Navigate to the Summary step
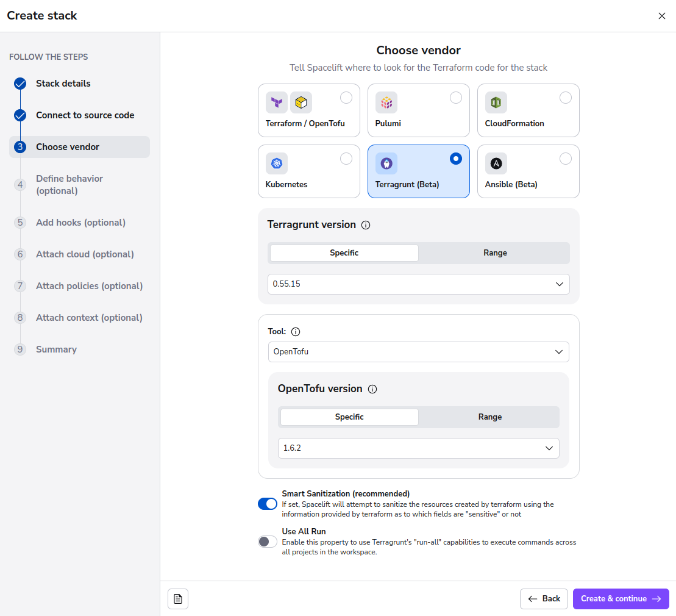 (x=56, y=349)
